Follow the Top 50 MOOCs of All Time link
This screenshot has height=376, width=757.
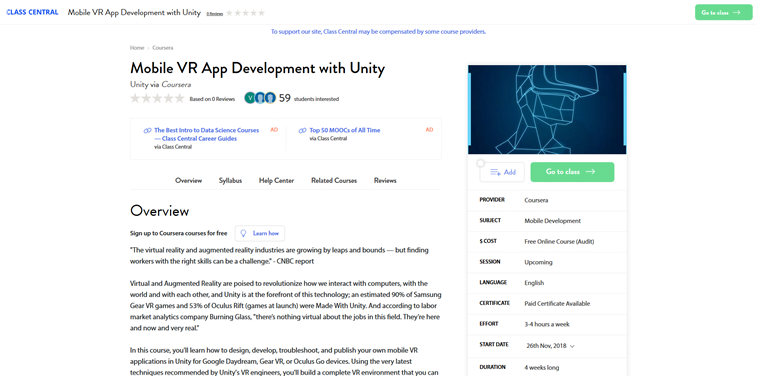tap(345, 130)
